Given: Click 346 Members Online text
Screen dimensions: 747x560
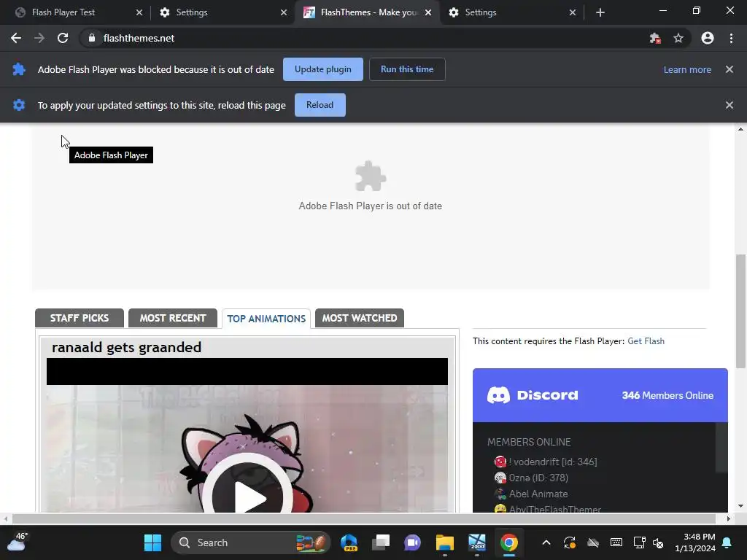Looking at the screenshot, I should pos(667,395).
